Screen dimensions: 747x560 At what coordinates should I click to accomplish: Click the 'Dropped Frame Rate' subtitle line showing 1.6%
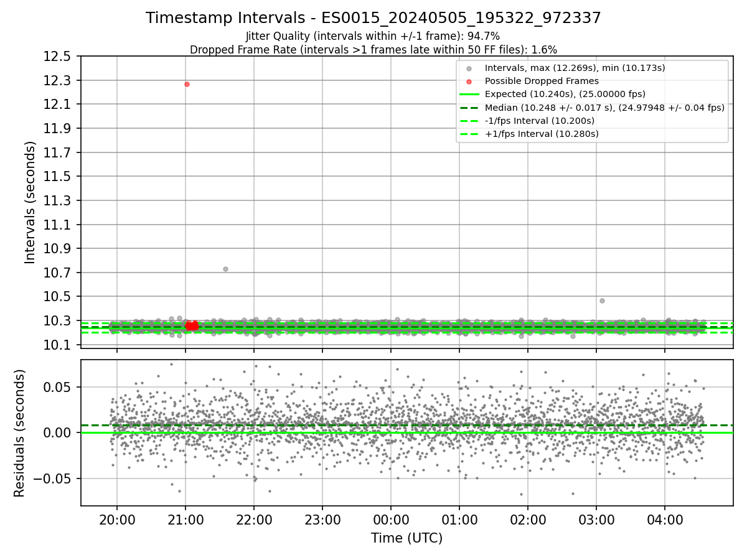[x=374, y=49]
